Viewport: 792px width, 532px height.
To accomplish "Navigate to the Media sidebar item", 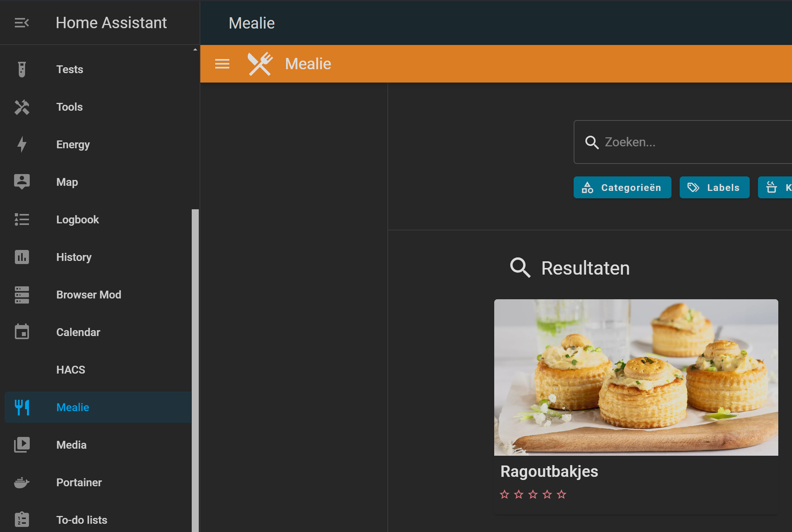I will tap(71, 445).
